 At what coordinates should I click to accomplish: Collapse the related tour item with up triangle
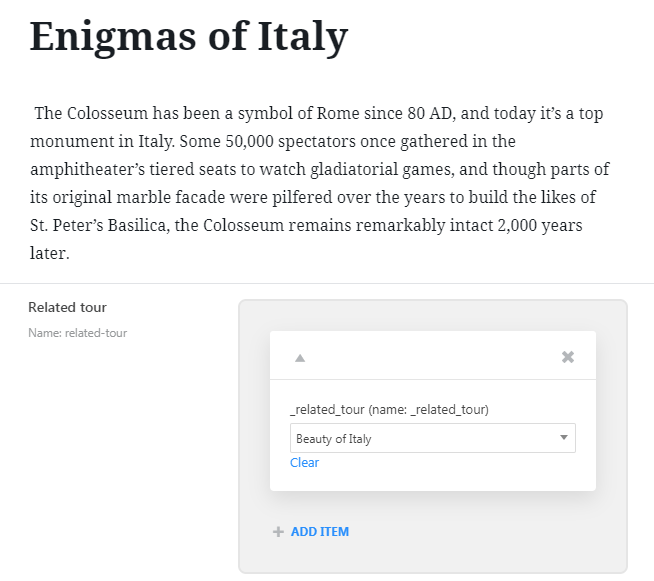[x=300, y=358]
